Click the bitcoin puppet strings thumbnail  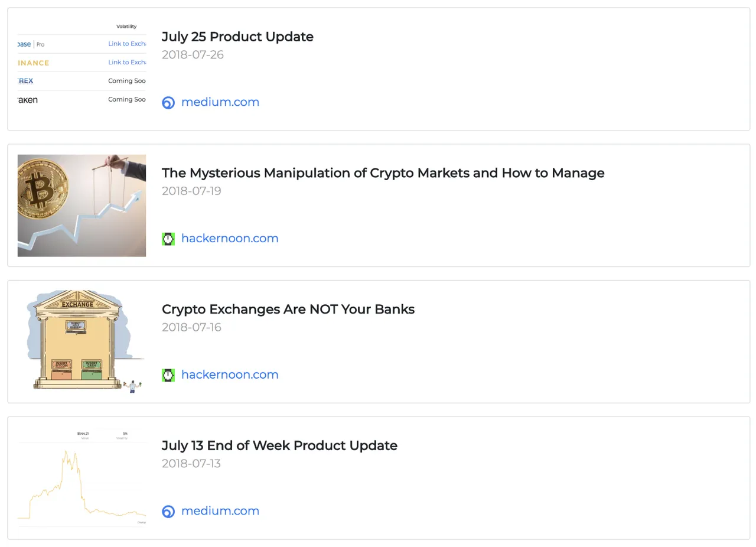[x=82, y=206]
